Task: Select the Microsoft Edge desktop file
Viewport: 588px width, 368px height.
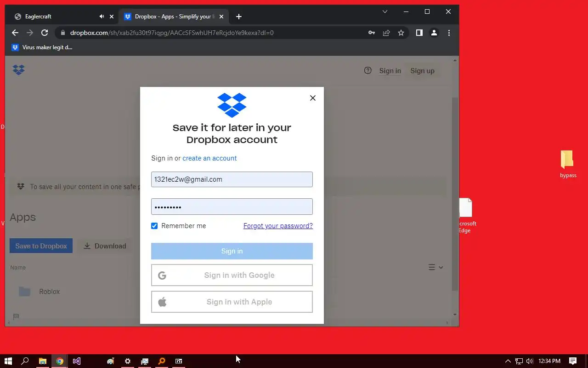Action: coord(466,215)
